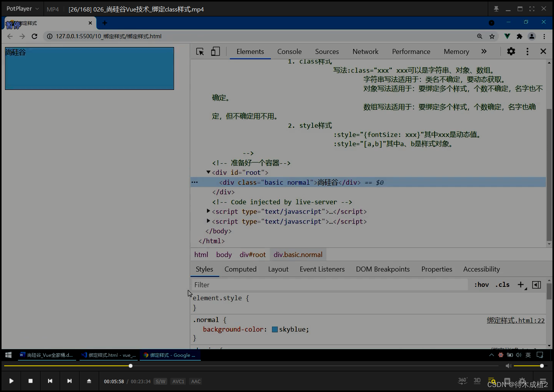The width and height of the screenshot is (554, 392).
Task: Stop the video playback
Action: pyautogui.click(x=31, y=381)
